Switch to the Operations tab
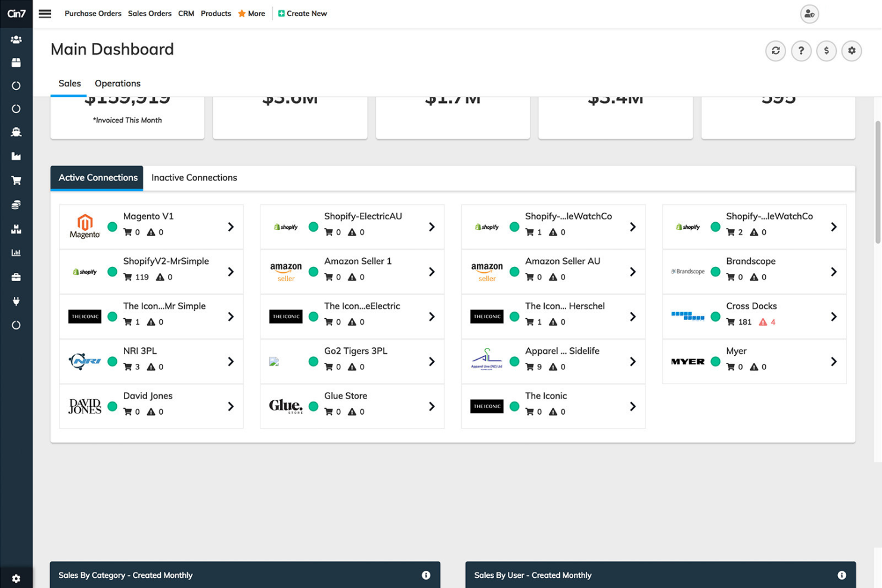 (x=117, y=83)
